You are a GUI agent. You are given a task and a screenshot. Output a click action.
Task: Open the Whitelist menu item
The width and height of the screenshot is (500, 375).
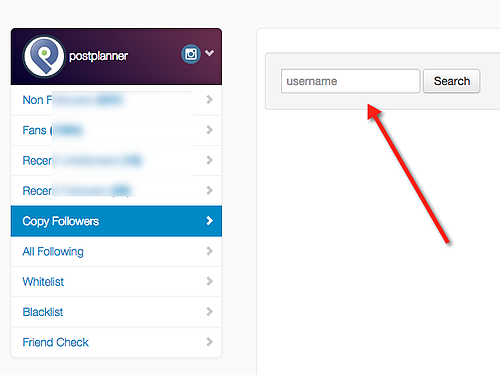tap(116, 282)
